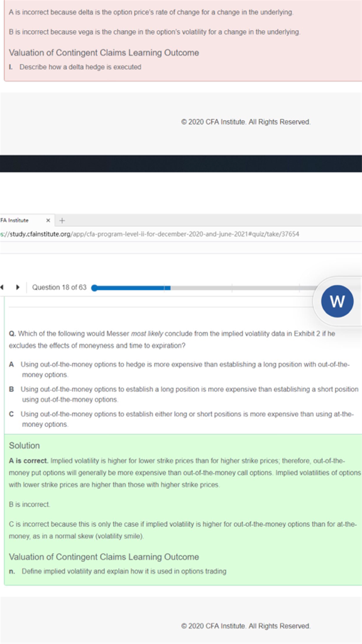362x644 pixels.
Task: Click the quiz progress bar start handle
Action: tap(94, 288)
